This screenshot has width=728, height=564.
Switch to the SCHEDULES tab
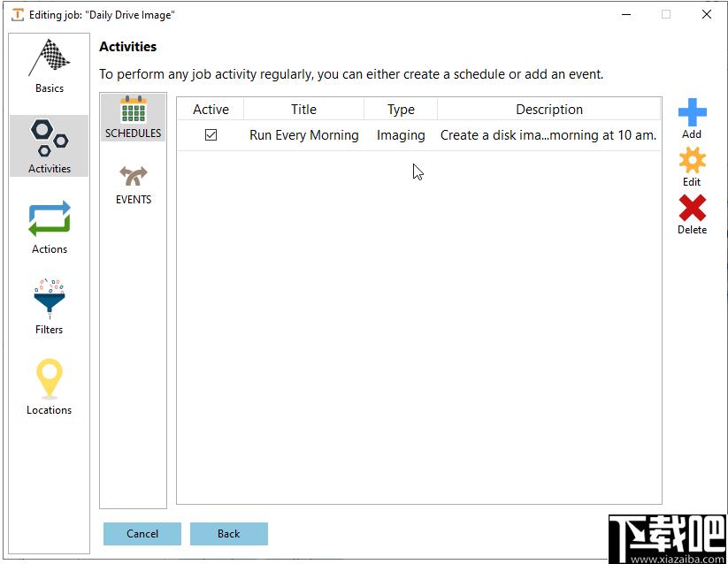coord(134,118)
